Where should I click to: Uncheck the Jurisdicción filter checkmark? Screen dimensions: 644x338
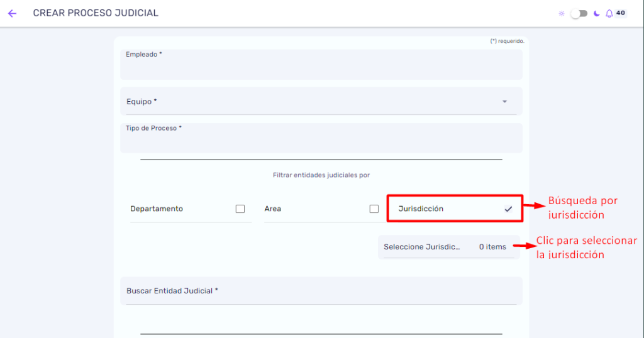(508, 209)
